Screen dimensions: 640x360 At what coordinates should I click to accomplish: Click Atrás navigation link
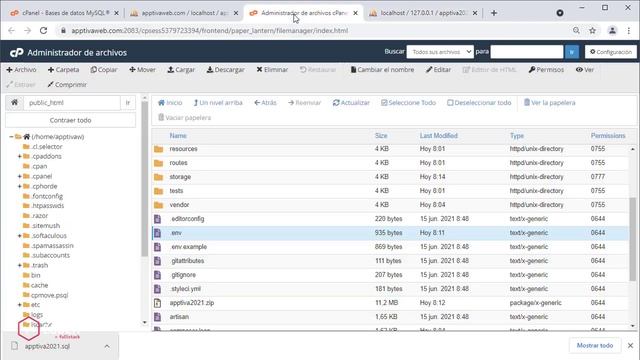[265, 103]
